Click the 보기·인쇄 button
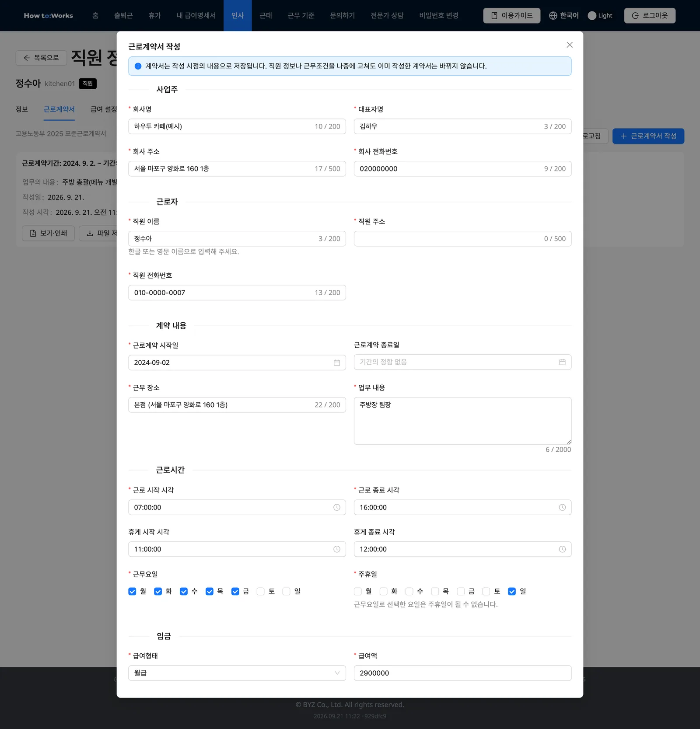The width and height of the screenshot is (700, 729). pyautogui.click(x=48, y=233)
